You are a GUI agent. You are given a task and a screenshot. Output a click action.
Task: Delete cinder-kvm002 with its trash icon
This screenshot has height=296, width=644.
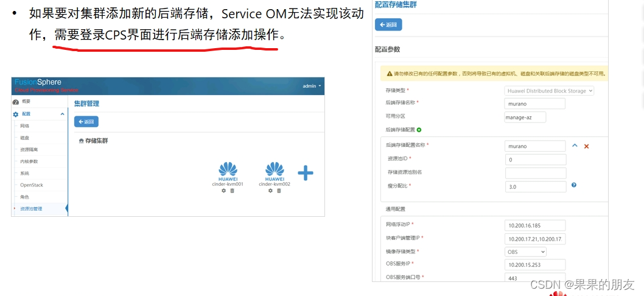click(x=279, y=191)
